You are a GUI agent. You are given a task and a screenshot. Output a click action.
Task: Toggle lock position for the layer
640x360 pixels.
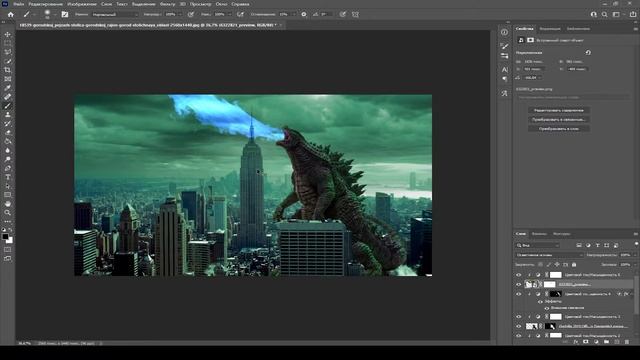(557, 264)
